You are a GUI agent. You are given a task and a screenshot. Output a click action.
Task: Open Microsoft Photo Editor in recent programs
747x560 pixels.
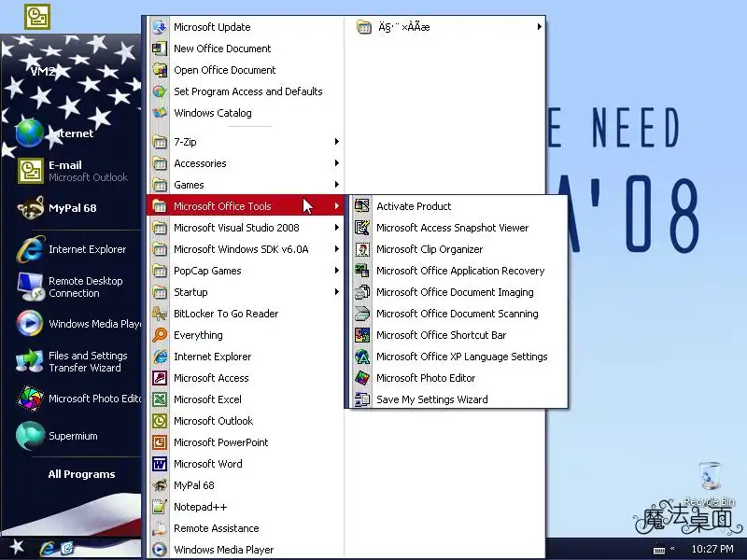tap(78, 399)
